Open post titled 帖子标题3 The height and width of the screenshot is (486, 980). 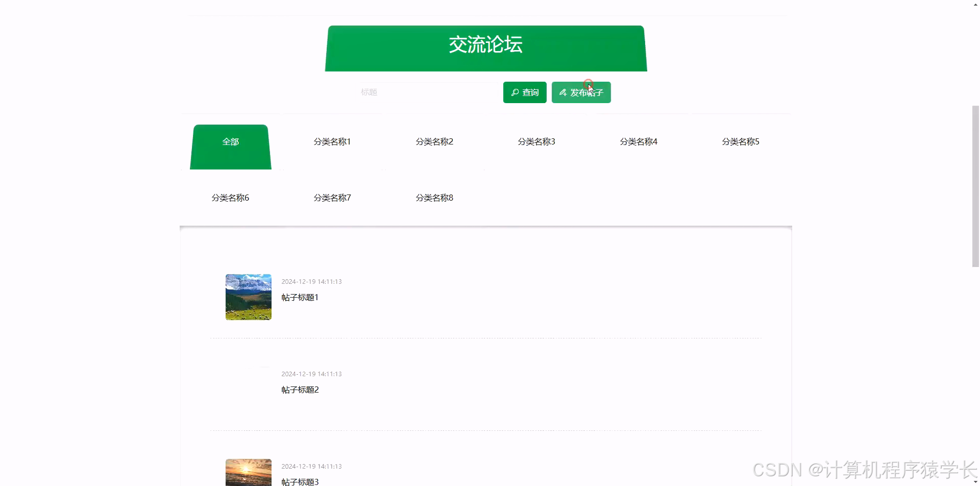pos(300,481)
